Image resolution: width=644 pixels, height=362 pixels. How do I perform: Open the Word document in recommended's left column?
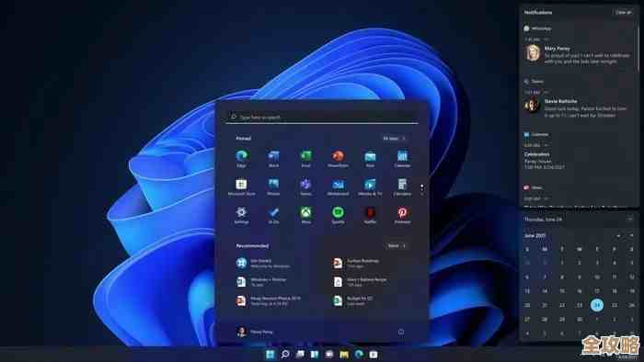(262, 282)
